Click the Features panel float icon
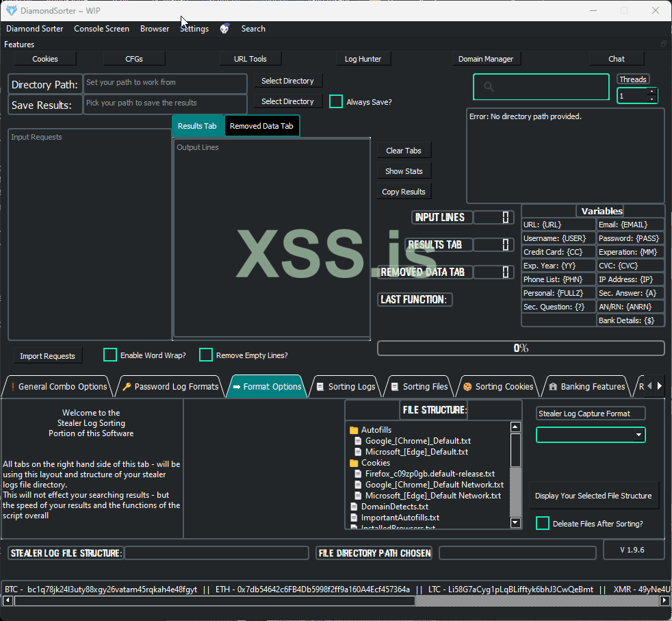Image resolution: width=672 pixels, height=621 pixels. pos(663,44)
